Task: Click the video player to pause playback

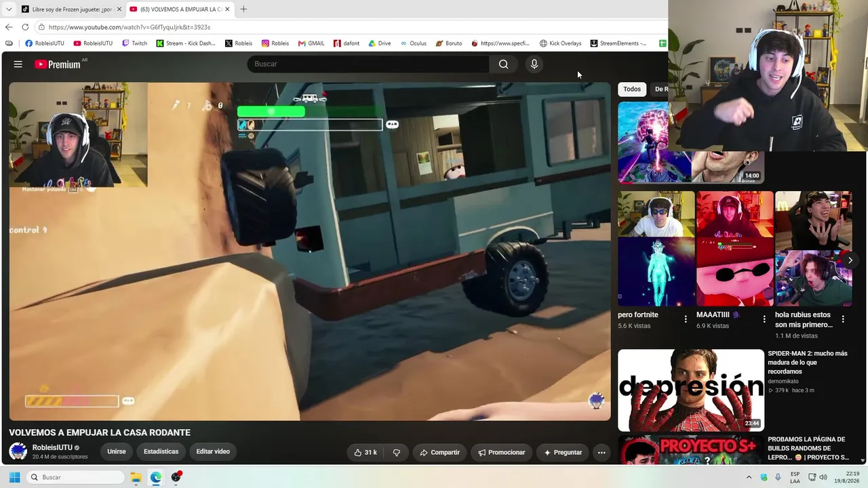Action: [x=310, y=251]
